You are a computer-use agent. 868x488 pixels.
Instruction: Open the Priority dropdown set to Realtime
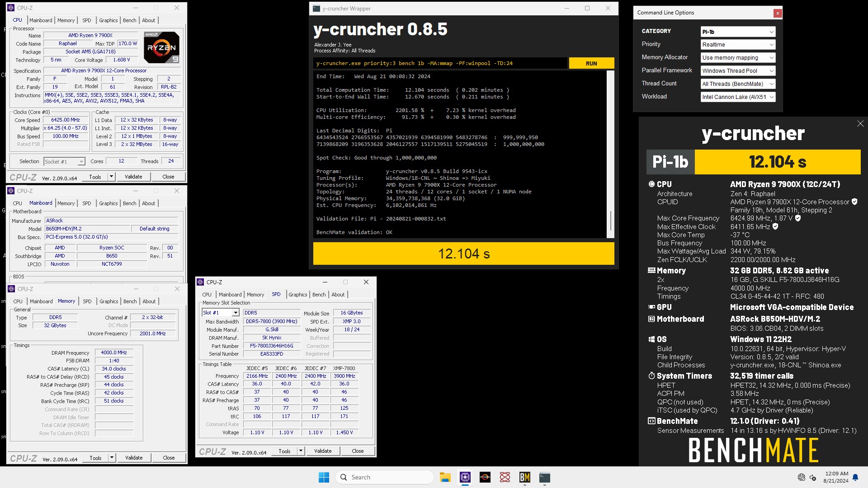click(738, 44)
